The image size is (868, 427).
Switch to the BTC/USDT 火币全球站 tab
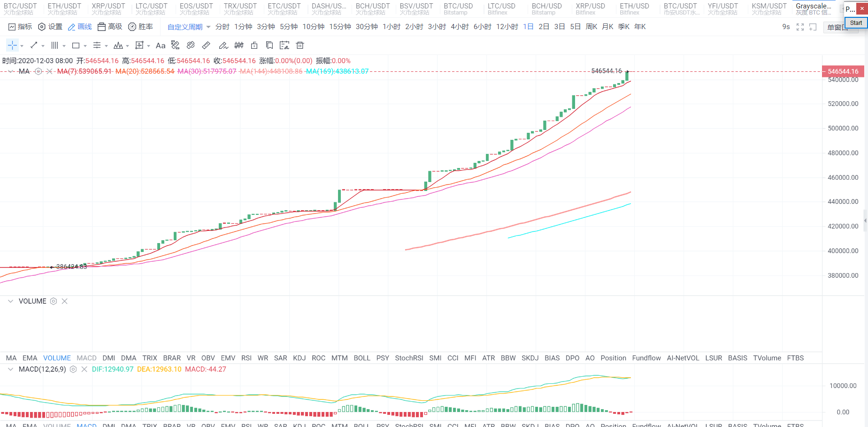[x=20, y=9]
